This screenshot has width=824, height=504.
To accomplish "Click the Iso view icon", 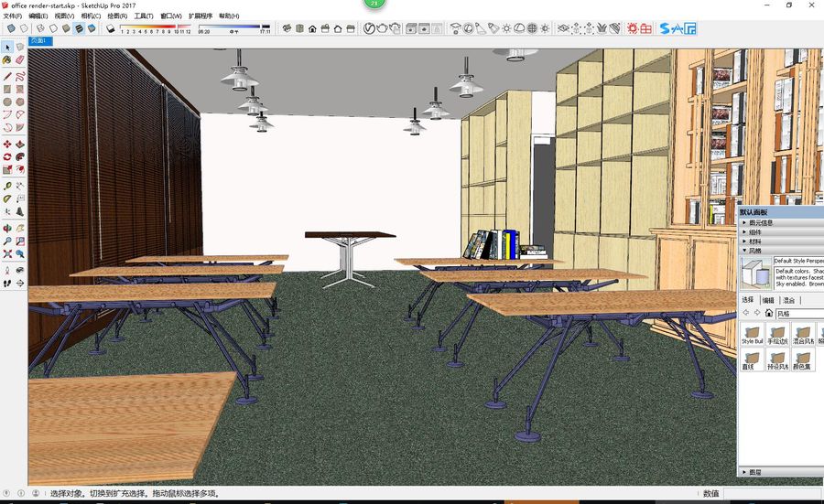I will (x=287, y=28).
